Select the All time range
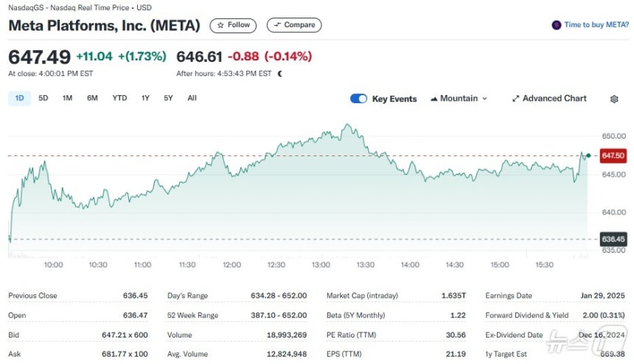The width and height of the screenshot is (634, 364). [192, 98]
